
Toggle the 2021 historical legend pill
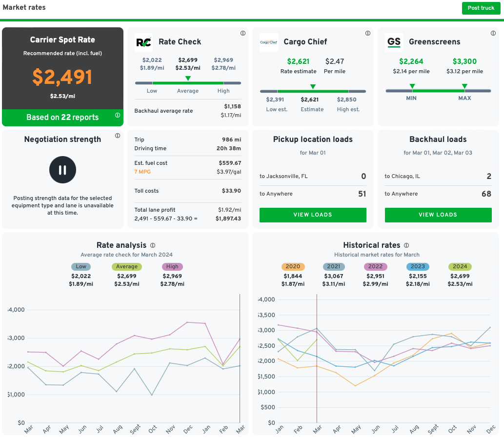[334, 266]
